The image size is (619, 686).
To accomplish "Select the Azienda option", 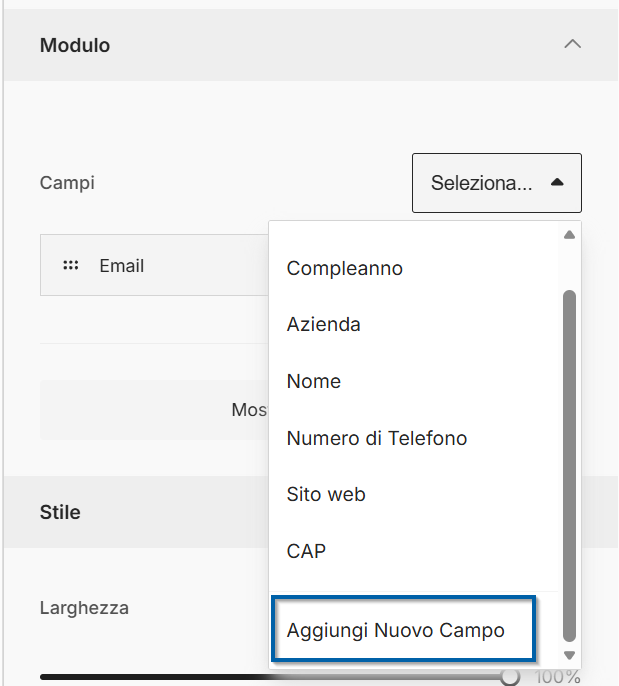I will coord(324,324).
